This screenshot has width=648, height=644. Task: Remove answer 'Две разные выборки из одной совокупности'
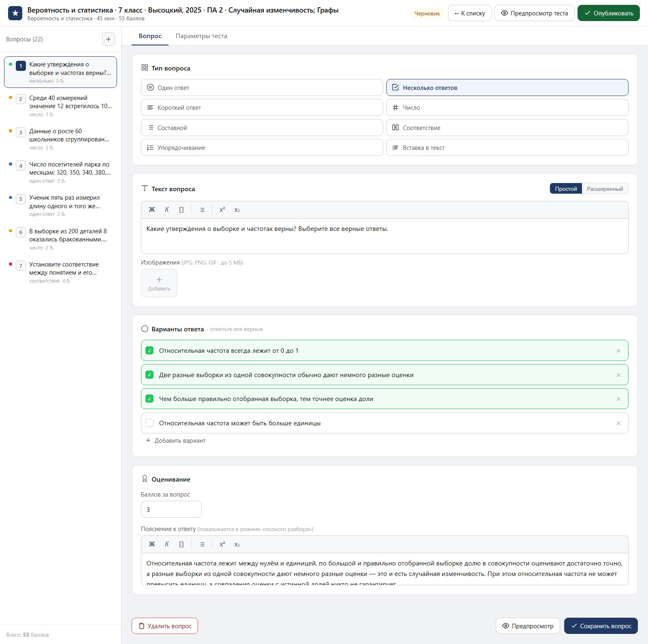click(618, 375)
